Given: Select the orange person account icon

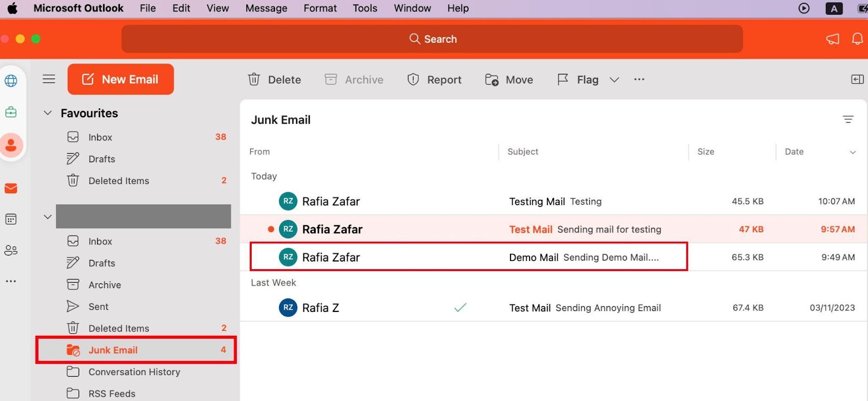Looking at the screenshot, I should [11, 145].
